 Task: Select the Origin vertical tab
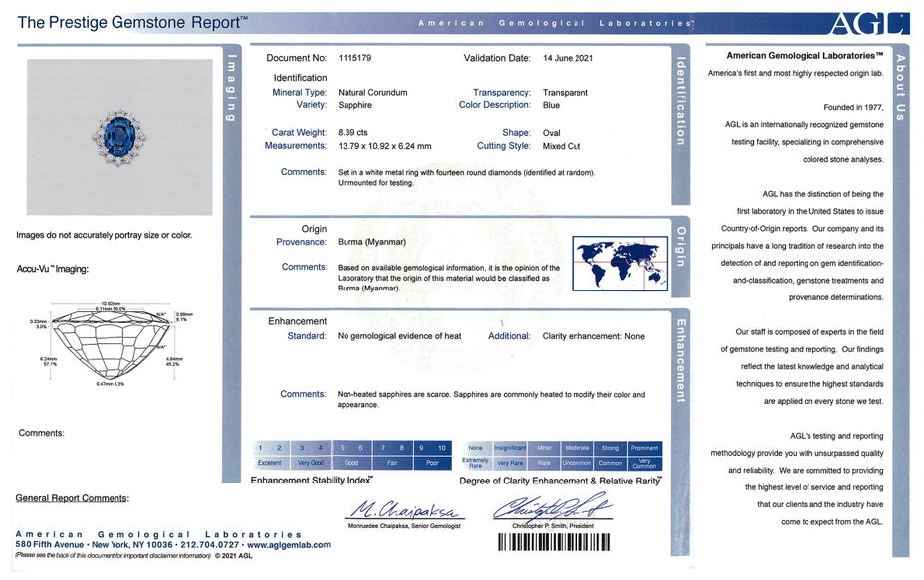click(x=681, y=245)
